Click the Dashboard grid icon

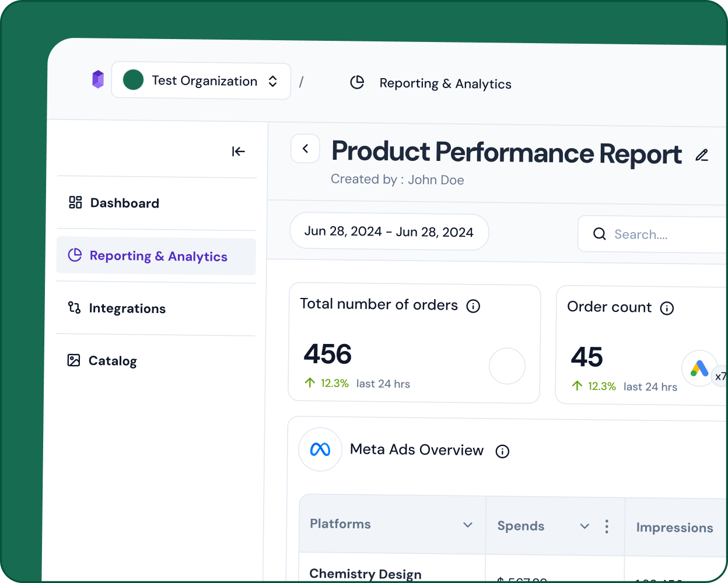click(75, 202)
